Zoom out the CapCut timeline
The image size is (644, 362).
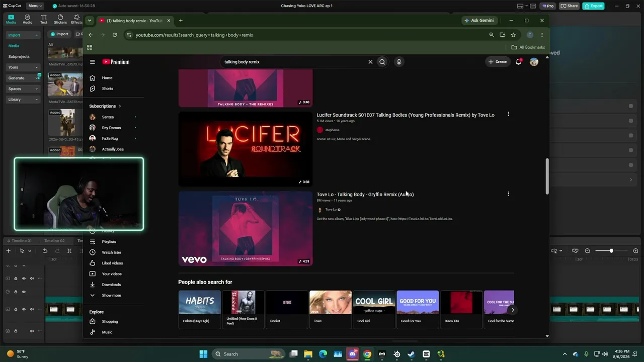[x=587, y=251]
